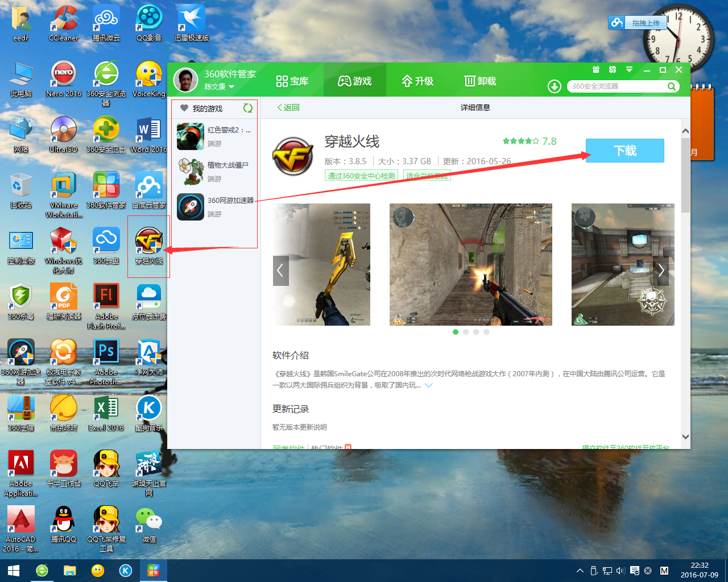Select UltraISO icon on desktop
Screen dimensions: 728x582
(x=64, y=135)
